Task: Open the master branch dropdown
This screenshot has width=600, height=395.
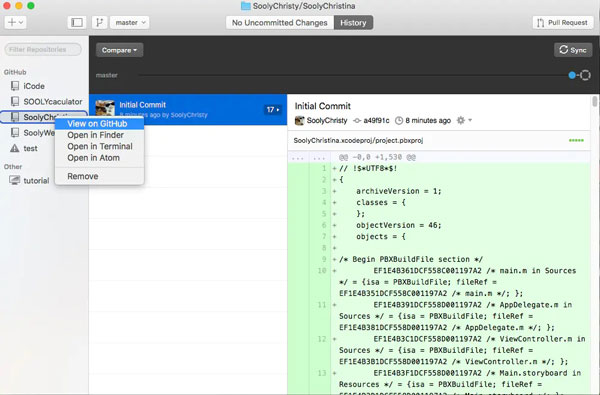Action: pos(130,23)
